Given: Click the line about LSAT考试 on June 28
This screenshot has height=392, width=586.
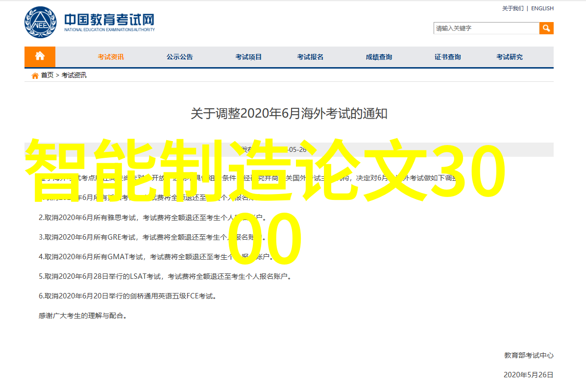Looking at the screenshot, I should click(165, 276).
